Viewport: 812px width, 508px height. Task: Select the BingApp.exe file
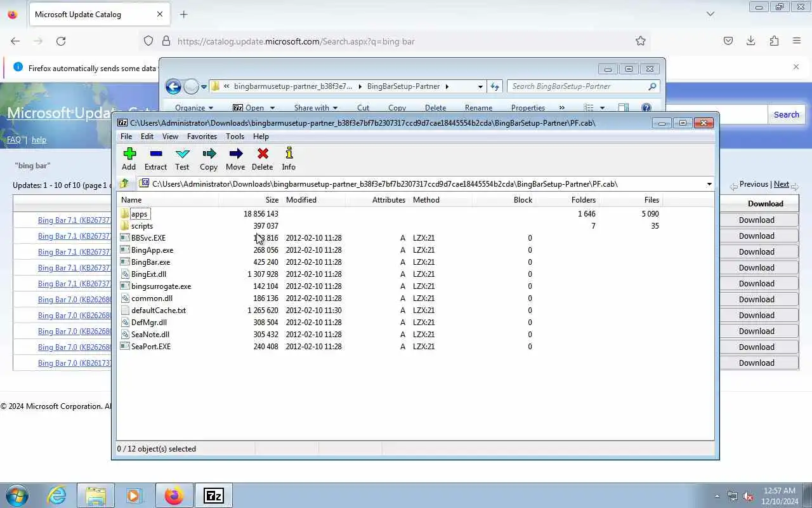[152, 250]
